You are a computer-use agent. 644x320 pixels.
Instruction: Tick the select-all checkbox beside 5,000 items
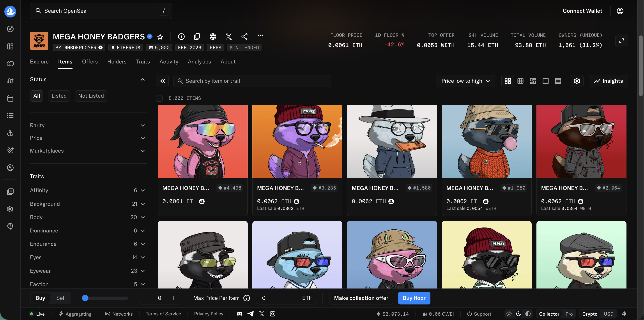pyautogui.click(x=159, y=98)
